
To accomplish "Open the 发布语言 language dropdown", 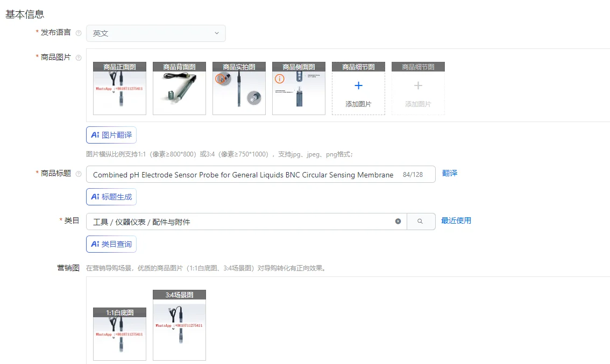I will 155,33.
